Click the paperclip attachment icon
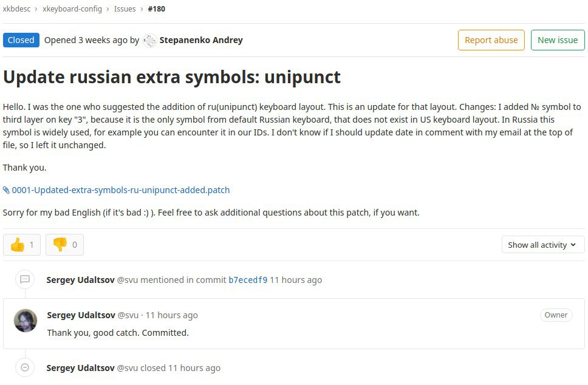The image size is (588, 385). click(x=6, y=190)
